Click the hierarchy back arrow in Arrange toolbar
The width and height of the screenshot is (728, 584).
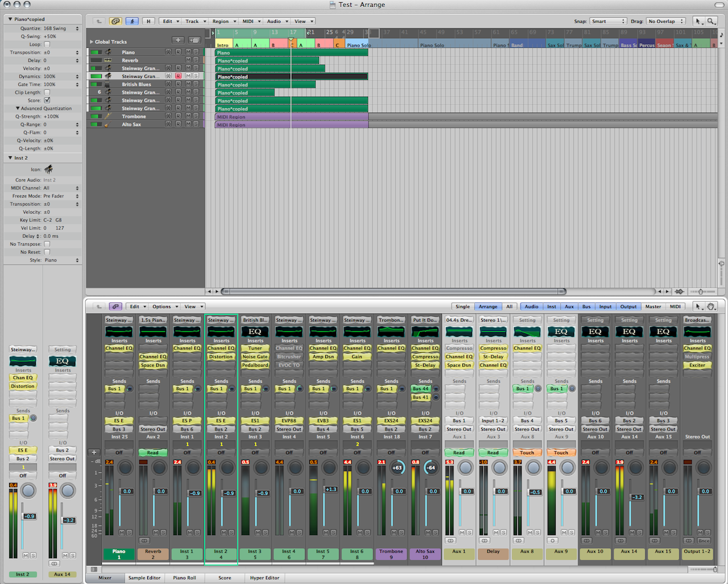click(99, 21)
